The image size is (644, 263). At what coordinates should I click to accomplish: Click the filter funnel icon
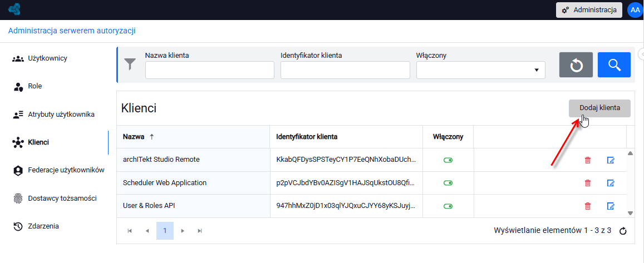[130, 64]
